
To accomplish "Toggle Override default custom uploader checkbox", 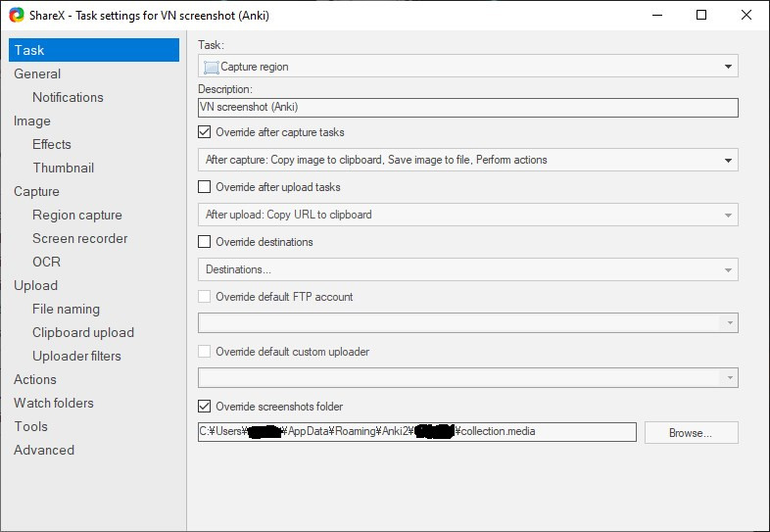I will [x=204, y=352].
